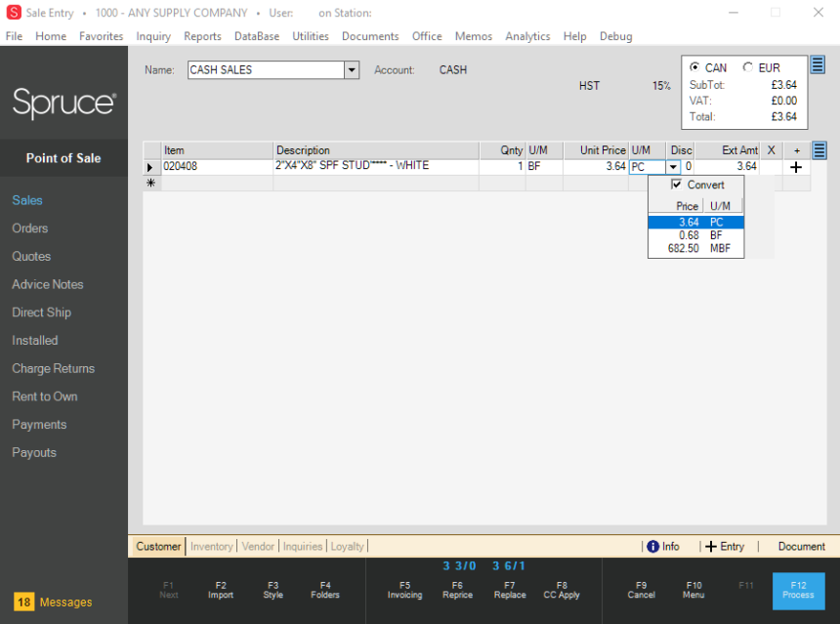840x624 pixels.
Task: Go to Sales in the sidebar
Action: click(27, 200)
